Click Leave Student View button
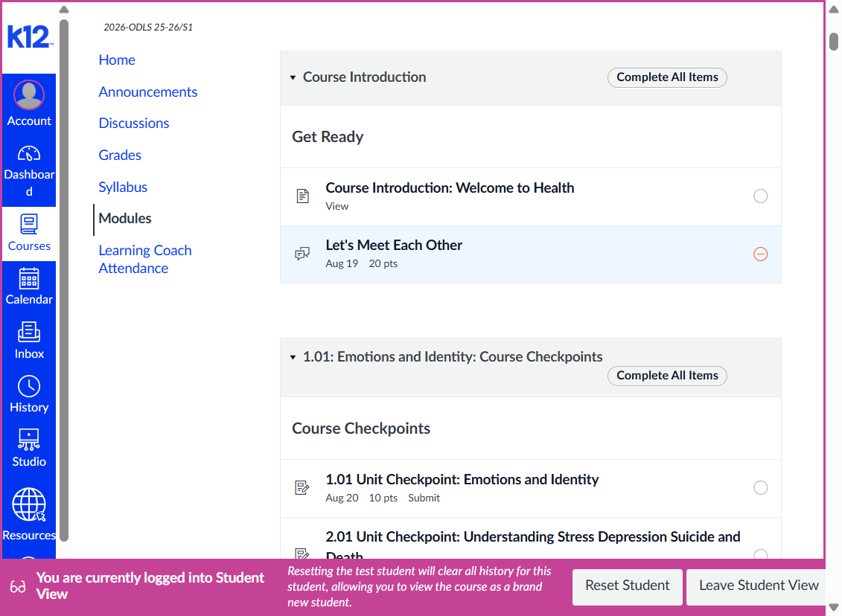 click(758, 585)
